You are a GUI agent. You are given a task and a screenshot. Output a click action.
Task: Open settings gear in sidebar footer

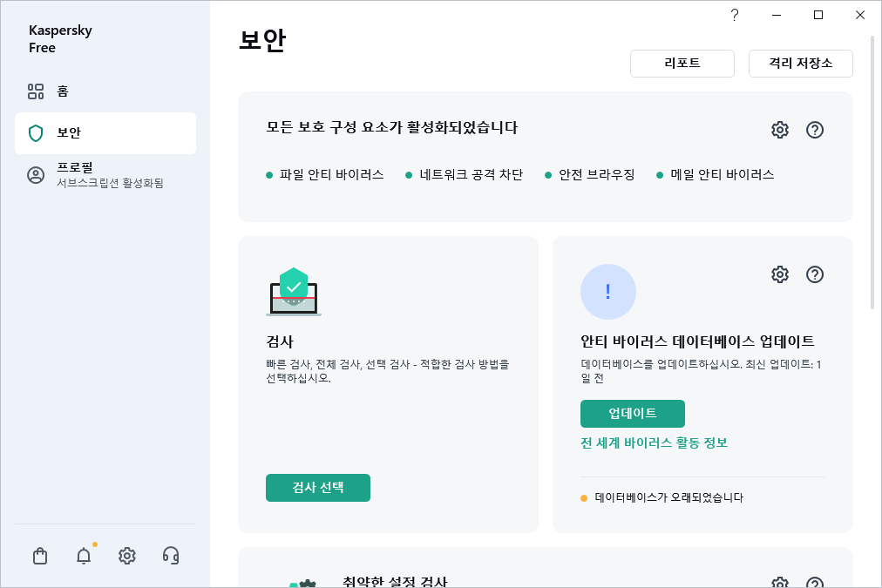pyautogui.click(x=127, y=556)
